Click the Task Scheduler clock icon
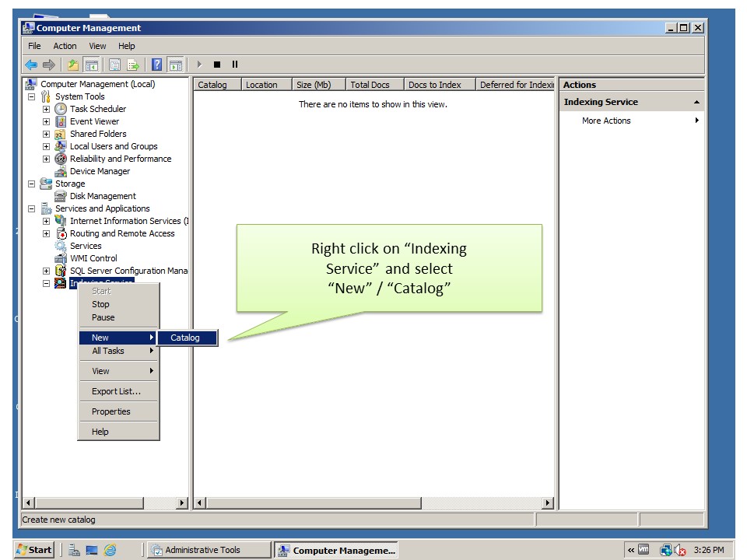The image size is (747, 560). (61, 109)
